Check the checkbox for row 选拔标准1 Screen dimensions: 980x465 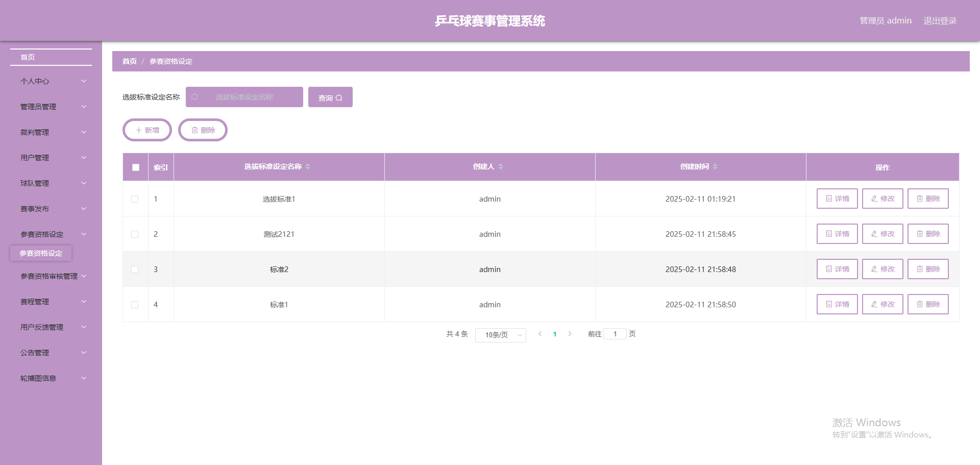pos(135,199)
